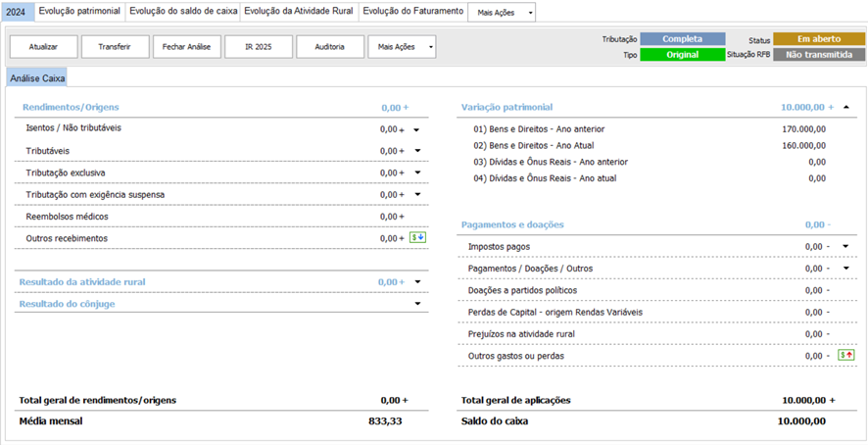The width and height of the screenshot is (868, 445).
Task: Open the IR 2025 button
Action: point(258,46)
